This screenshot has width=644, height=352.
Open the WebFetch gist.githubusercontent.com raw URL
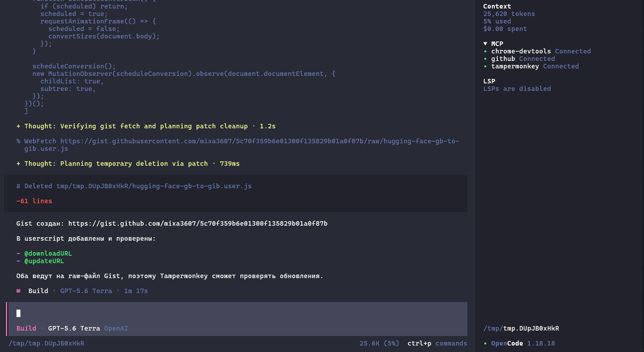(238, 145)
